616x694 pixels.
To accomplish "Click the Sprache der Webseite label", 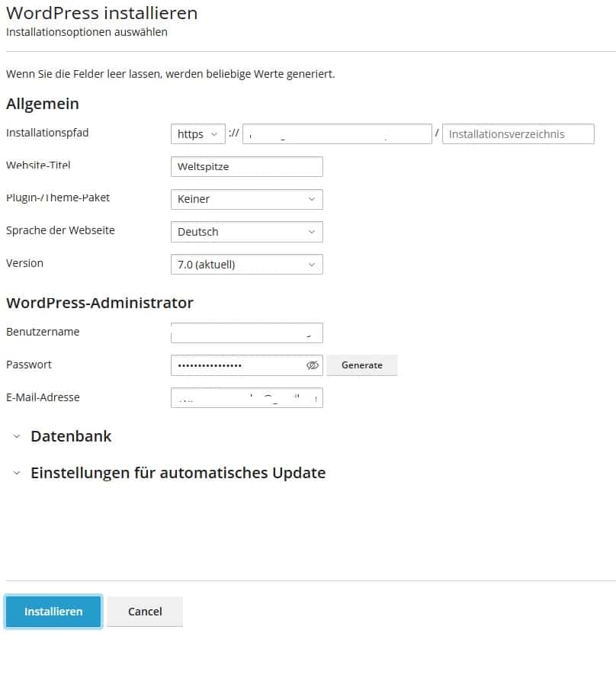I will click(61, 230).
